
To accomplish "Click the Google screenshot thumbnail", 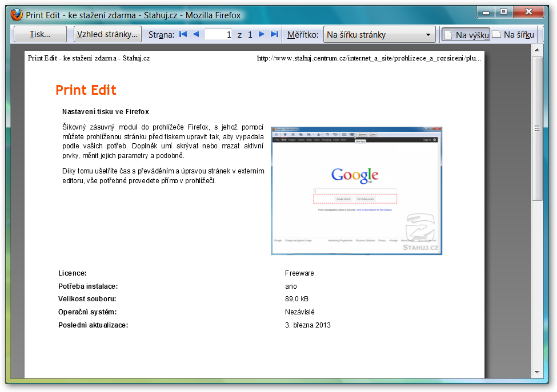I will 356,191.
